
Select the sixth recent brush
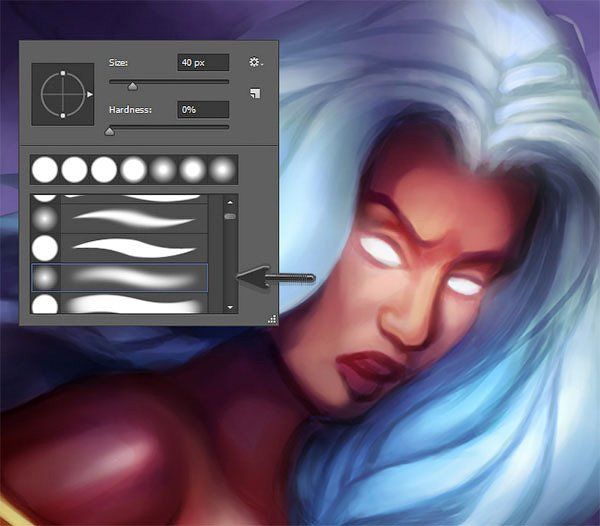click(x=192, y=169)
